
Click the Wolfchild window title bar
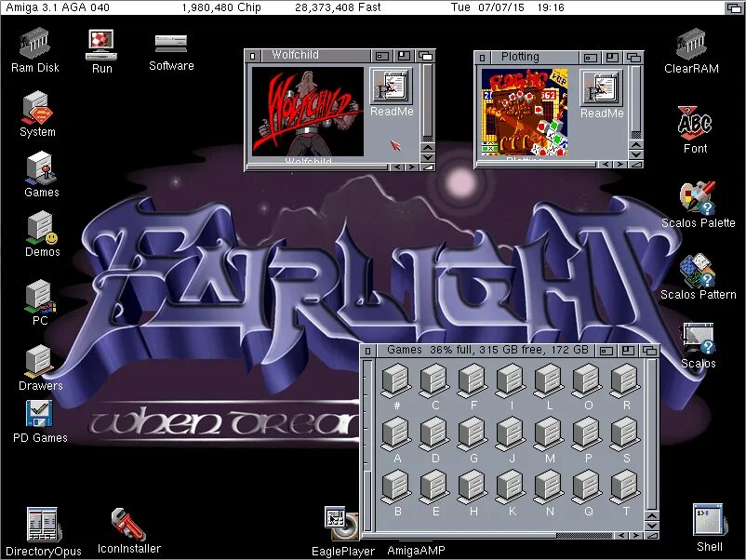(315, 55)
